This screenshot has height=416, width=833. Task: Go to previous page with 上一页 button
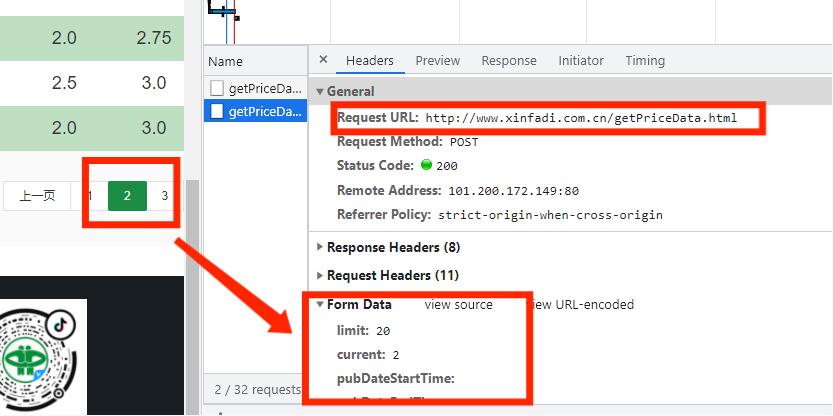37,196
